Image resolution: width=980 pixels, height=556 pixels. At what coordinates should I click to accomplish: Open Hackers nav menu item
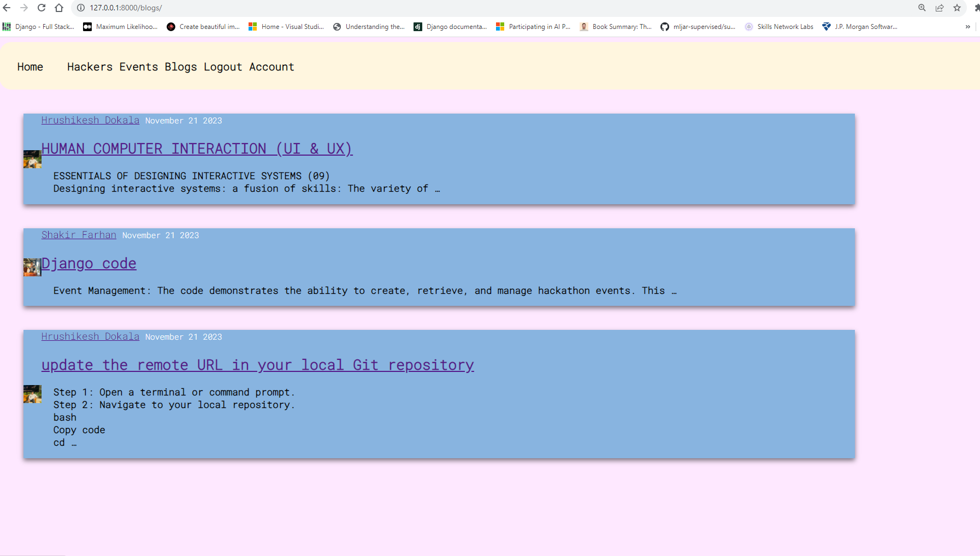(90, 67)
